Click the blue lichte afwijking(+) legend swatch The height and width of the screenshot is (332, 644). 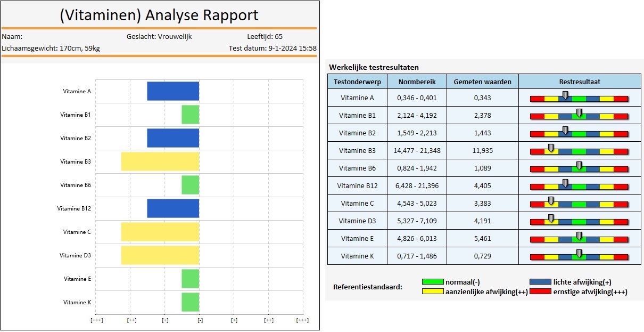pos(540,282)
